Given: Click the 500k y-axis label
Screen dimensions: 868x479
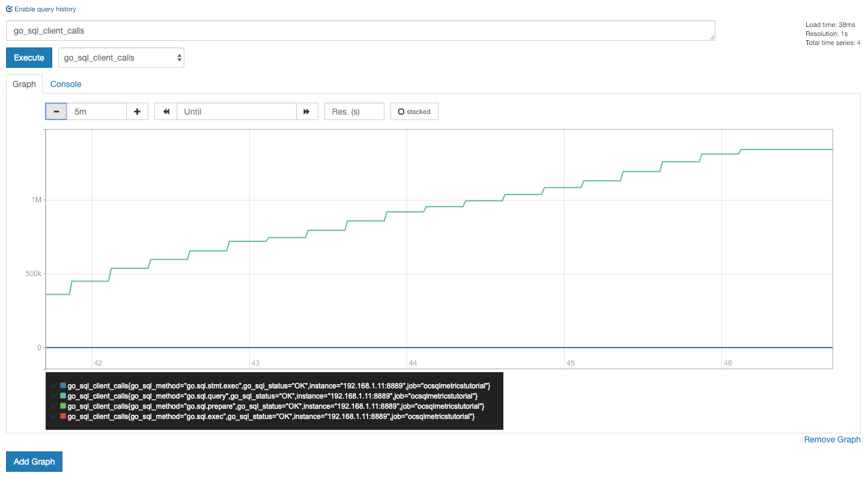Looking at the screenshot, I should (33, 274).
